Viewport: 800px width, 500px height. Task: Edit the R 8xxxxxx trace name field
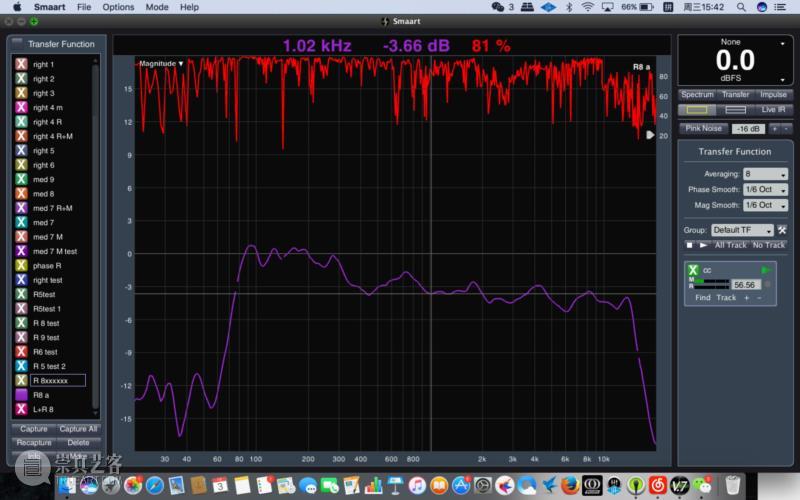(58, 381)
